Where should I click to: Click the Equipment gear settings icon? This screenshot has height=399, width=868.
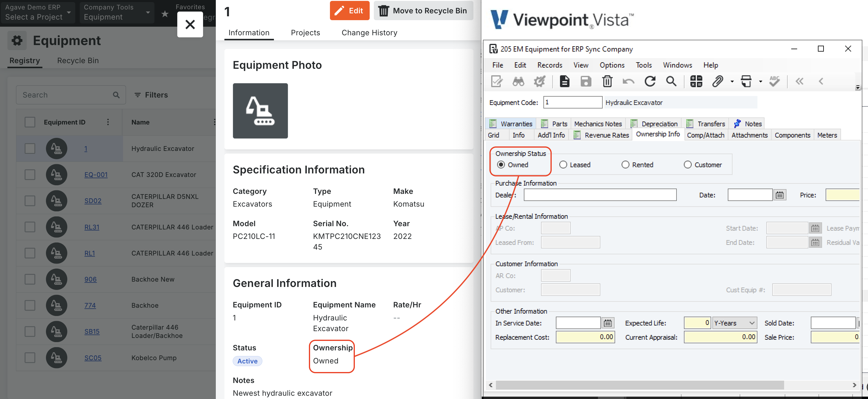click(17, 40)
